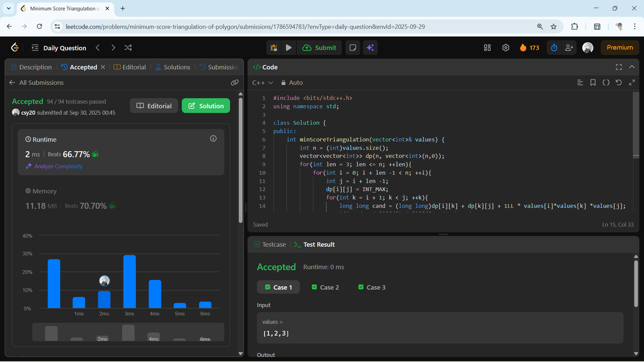644x362 pixels.
Task: Collapse the Code panel chevron
Action: 631,67
